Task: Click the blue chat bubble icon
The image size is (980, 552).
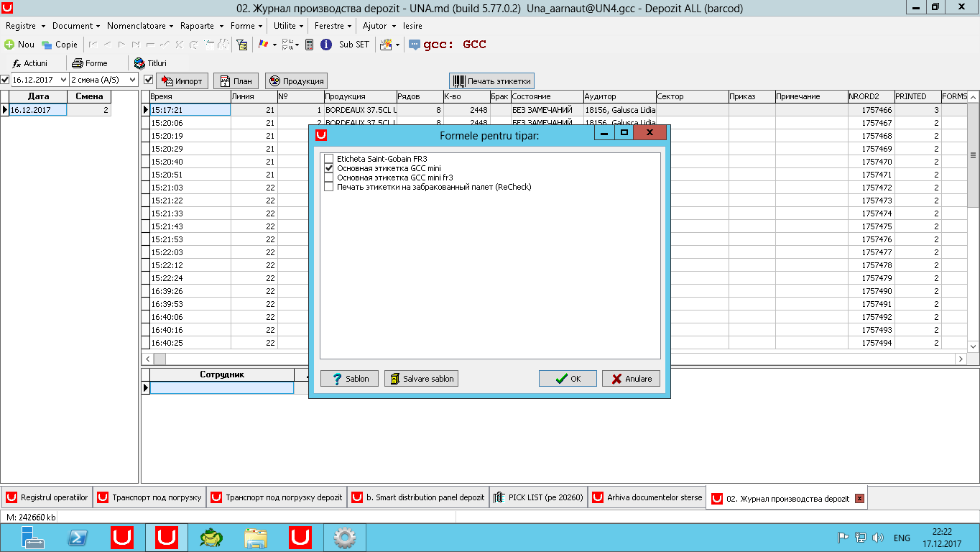Action: click(x=415, y=45)
